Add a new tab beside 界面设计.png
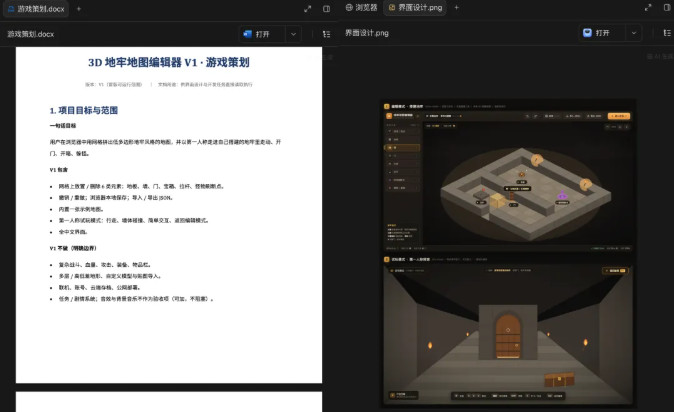Image resolution: width=674 pixels, height=412 pixels. coord(456,7)
